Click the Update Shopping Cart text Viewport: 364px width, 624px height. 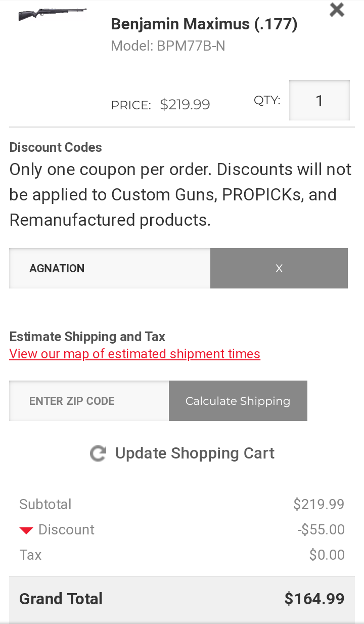coord(195,453)
